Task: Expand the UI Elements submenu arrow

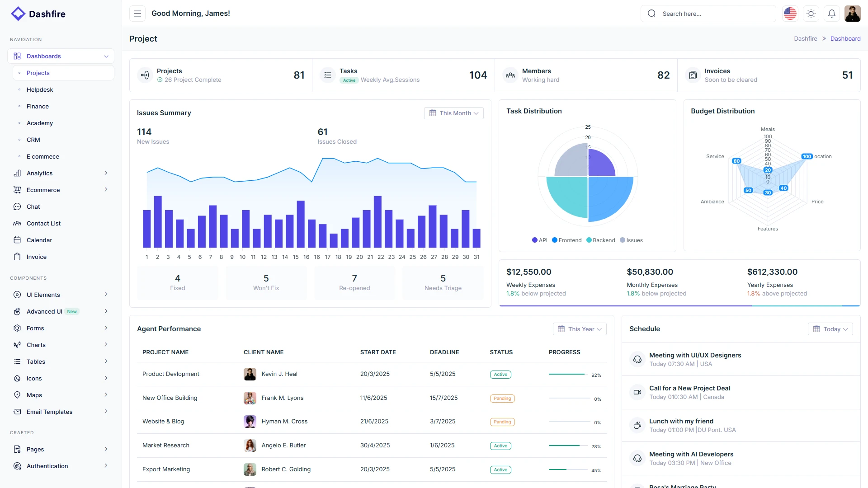Action: tap(106, 295)
